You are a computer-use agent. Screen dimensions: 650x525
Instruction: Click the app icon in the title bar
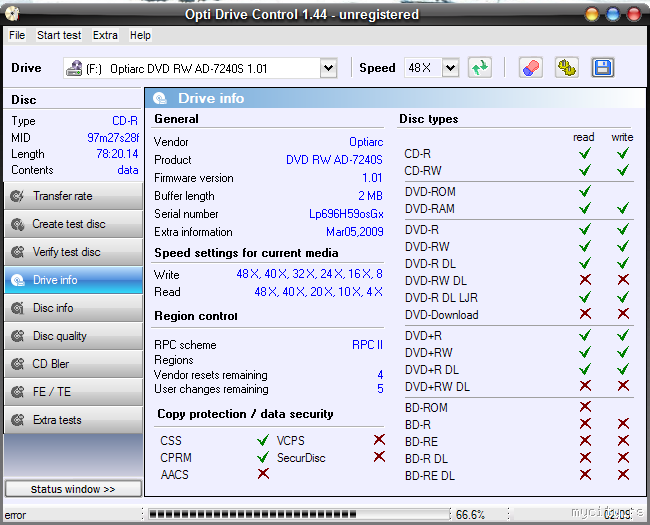(12, 14)
